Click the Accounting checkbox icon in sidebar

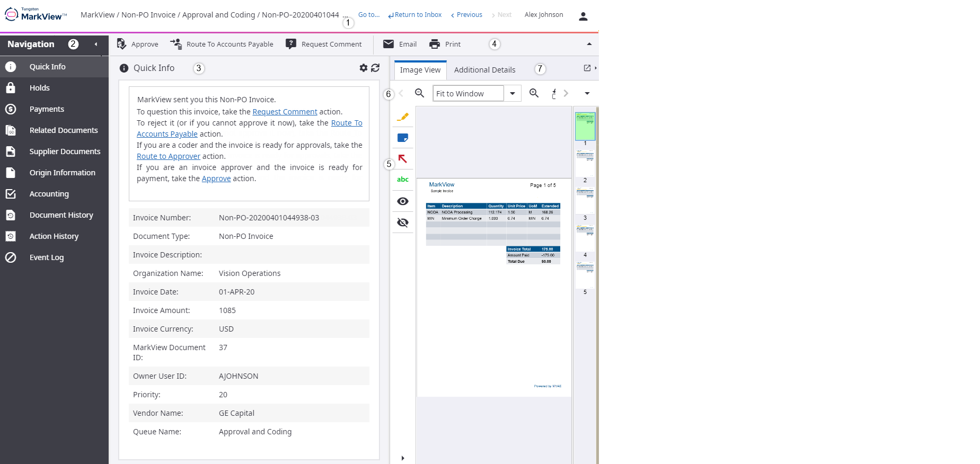11,194
